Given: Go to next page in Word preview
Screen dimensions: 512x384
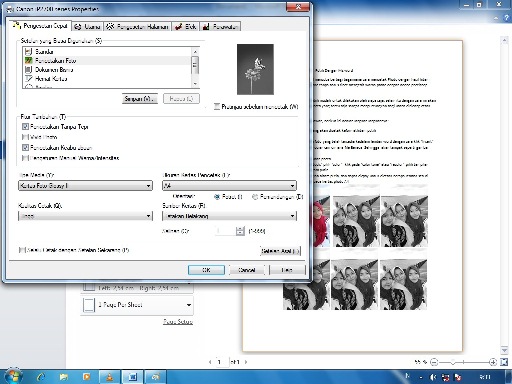Looking at the screenshot, I should point(246,362).
